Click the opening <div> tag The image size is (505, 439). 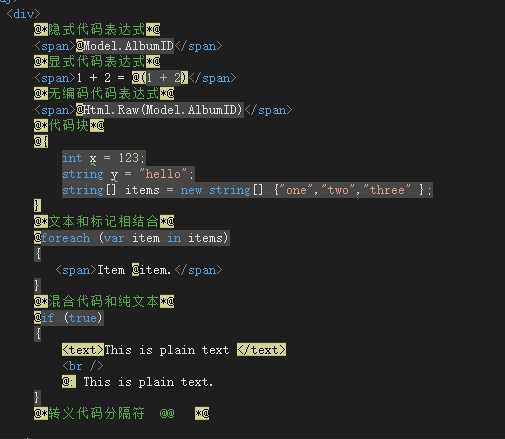click(x=23, y=14)
